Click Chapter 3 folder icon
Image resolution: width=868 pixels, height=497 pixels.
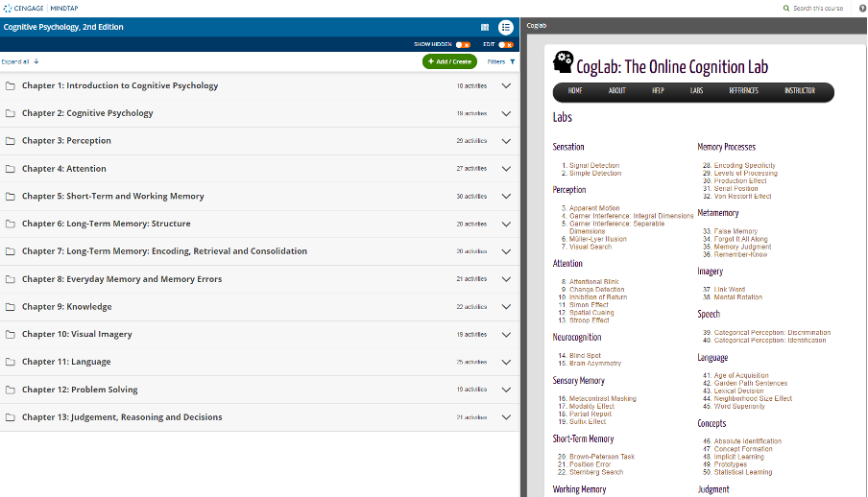click(x=10, y=141)
